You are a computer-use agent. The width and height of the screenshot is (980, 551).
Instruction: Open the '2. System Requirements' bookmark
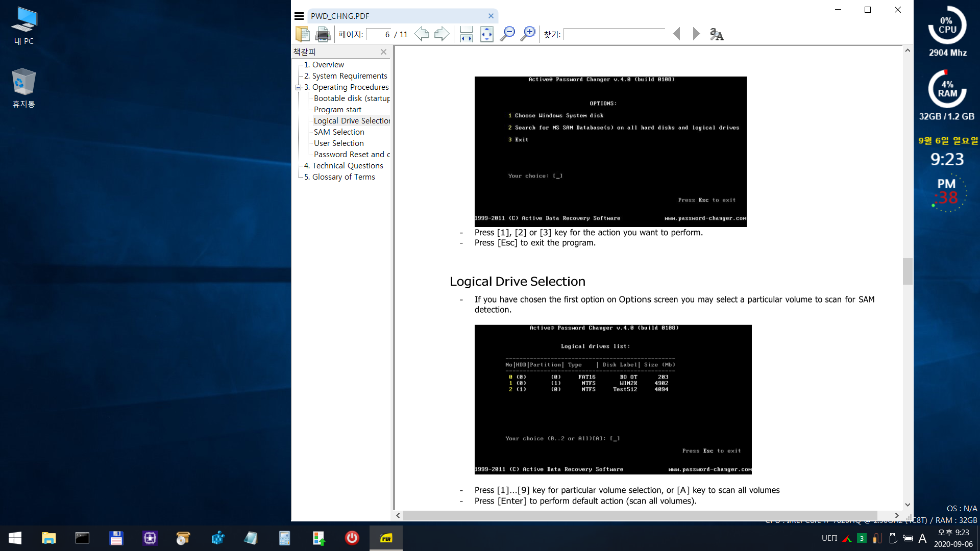[x=346, y=76]
